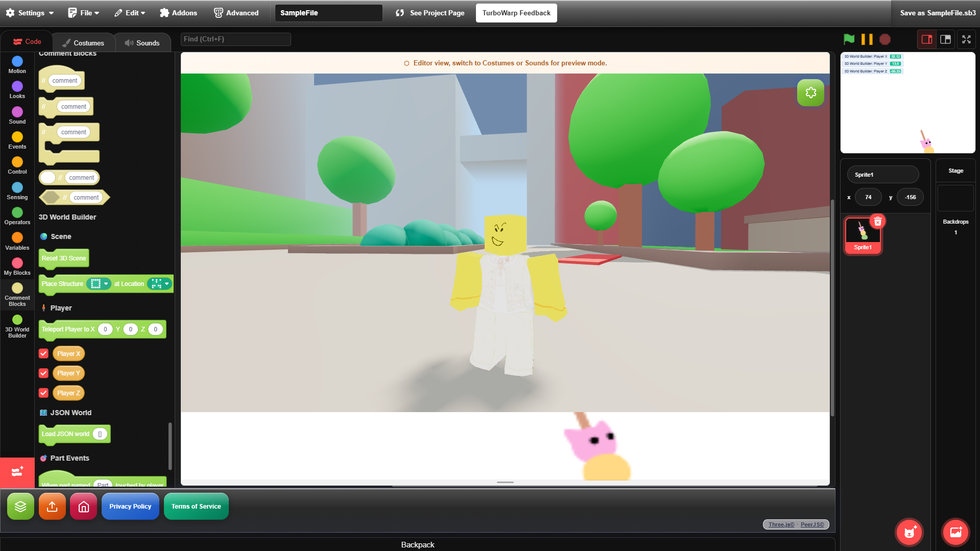Screen dimensions: 980x551
Task: Jump to Variables block category
Action: point(17,242)
